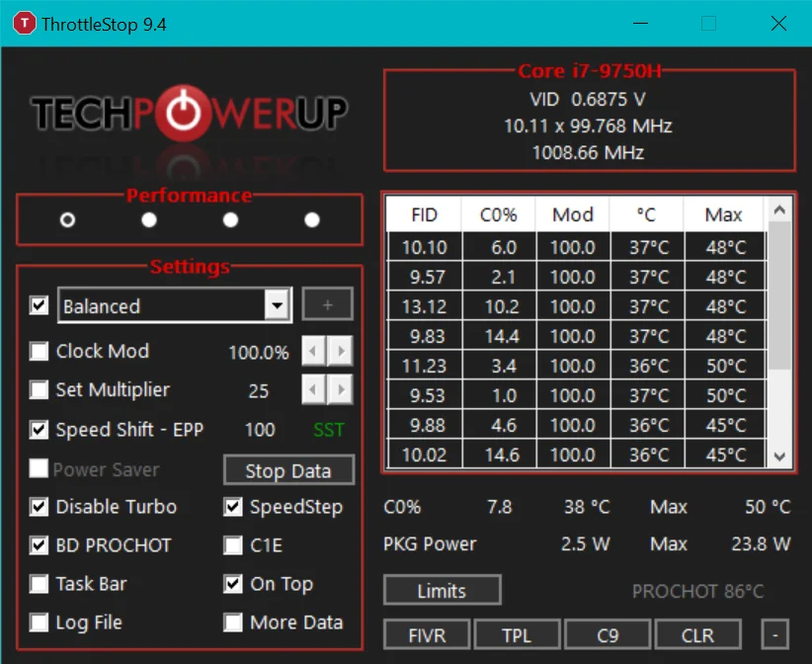This screenshot has height=664, width=812.
Task: Open the Limits window
Action: point(443,591)
